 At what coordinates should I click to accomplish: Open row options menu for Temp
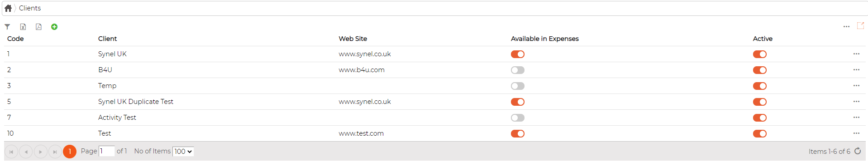(x=856, y=86)
